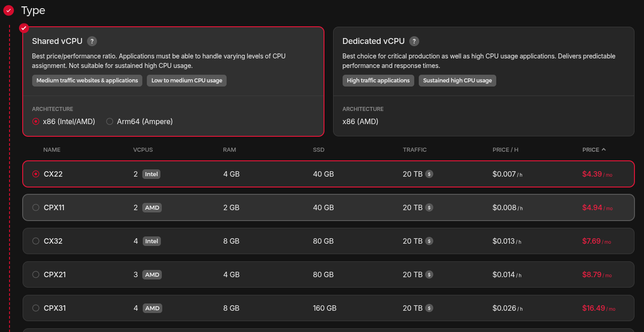The width and height of the screenshot is (644, 332).
Task: Click the VCPUS column header
Action: pyautogui.click(x=143, y=149)
